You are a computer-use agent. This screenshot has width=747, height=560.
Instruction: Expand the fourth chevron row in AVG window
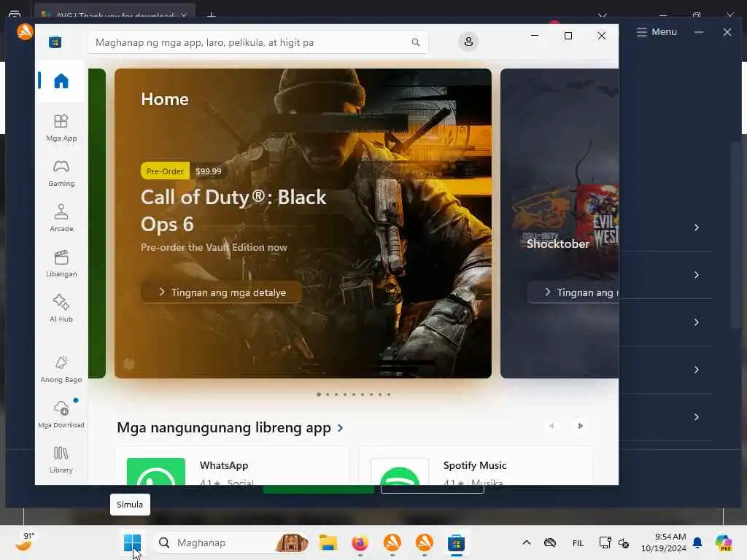(x=697, y=370)
